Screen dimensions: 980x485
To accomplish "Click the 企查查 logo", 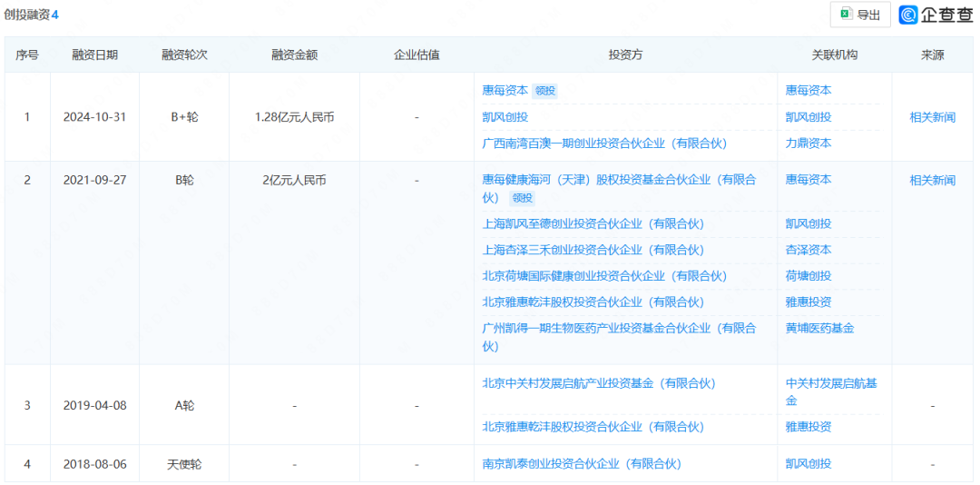I will click(936, 15).
